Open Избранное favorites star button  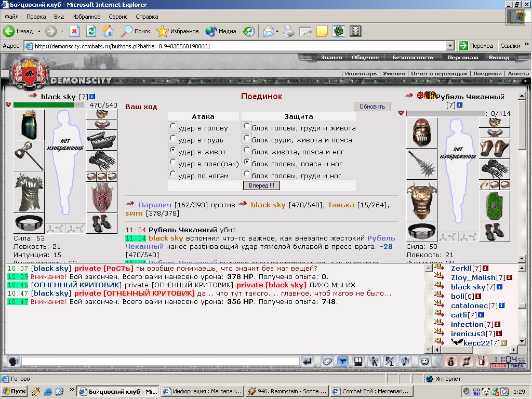[x=178, y=31]
